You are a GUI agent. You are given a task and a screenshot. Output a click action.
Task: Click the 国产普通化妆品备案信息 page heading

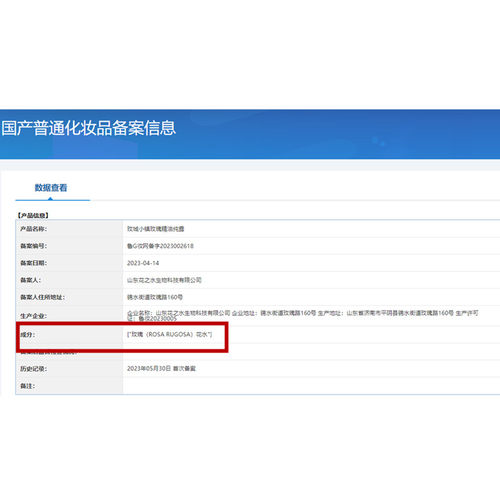click(89, 128)
